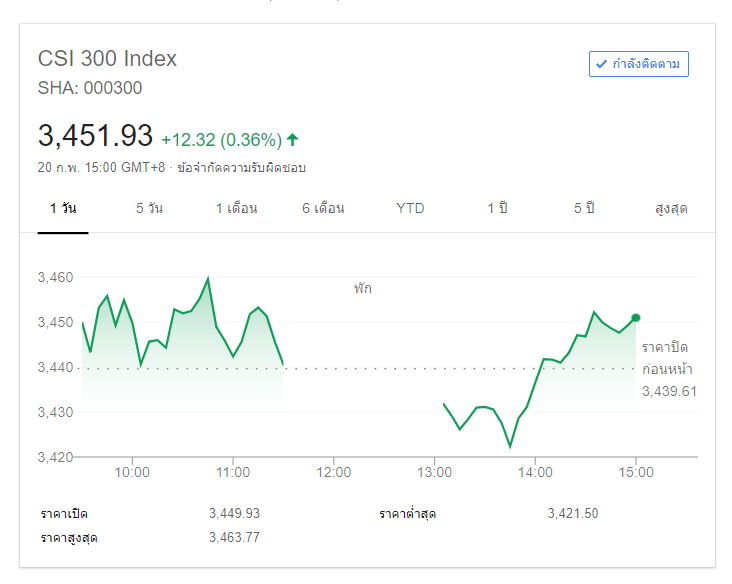Image resolution: width=732 pixels, height=584 pixels.
Task: Click the green end dot on the chart line
Action: [x=636, y=318]
